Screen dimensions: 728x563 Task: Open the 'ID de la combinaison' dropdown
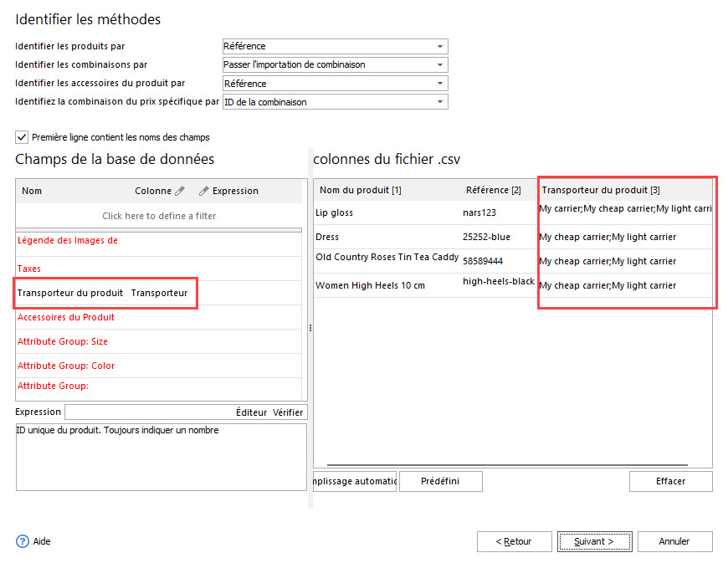(336, 102)
